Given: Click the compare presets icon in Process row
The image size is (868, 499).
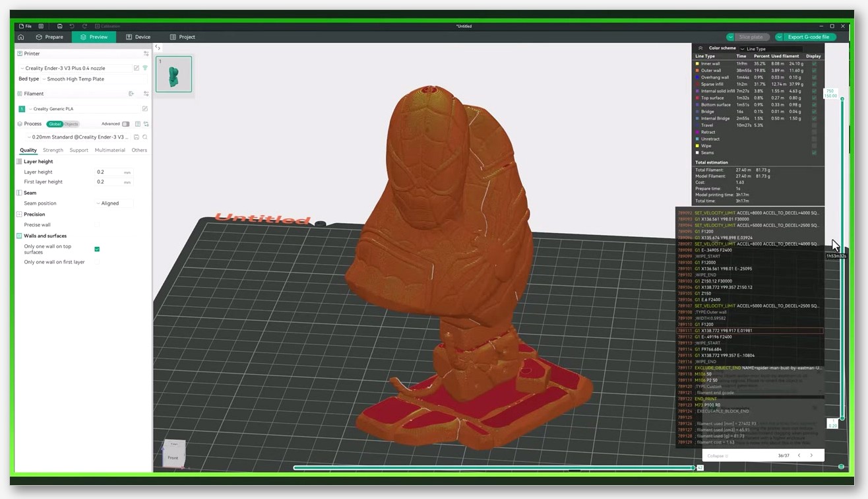Looking at the screenshot, I should [x=146, y=124].
